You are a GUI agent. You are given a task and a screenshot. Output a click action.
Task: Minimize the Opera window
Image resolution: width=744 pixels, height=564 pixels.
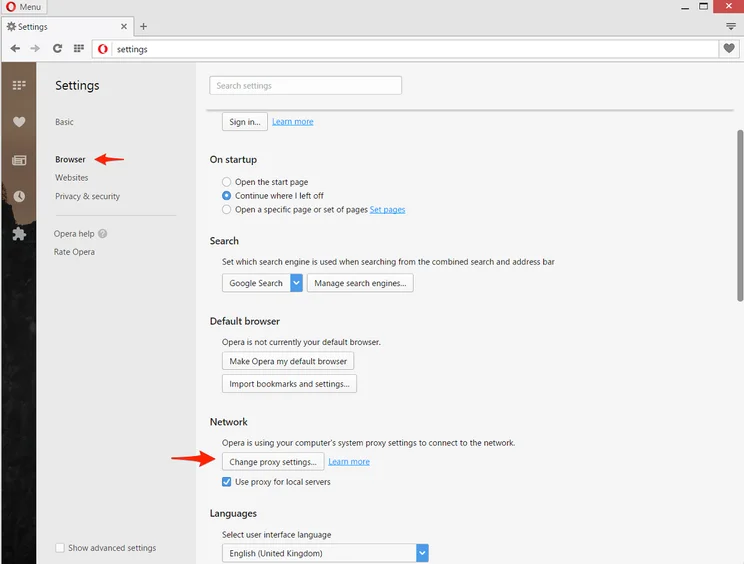tap(685, 7)
